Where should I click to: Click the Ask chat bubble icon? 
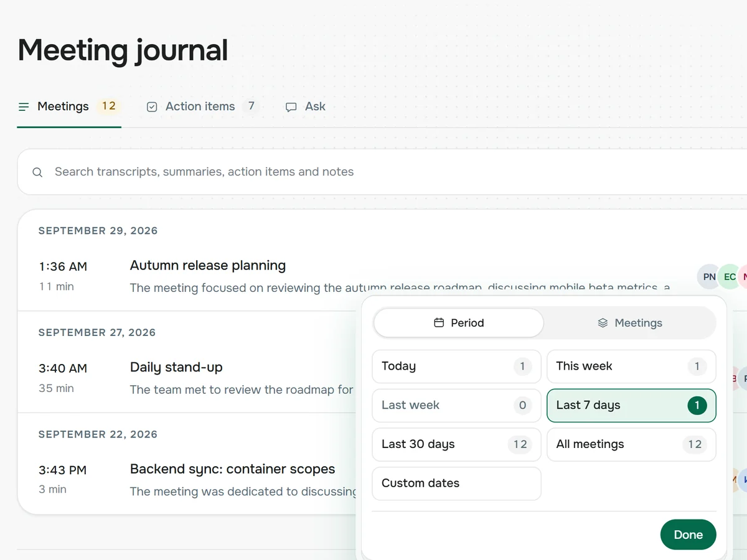click(x=291, y=107)
